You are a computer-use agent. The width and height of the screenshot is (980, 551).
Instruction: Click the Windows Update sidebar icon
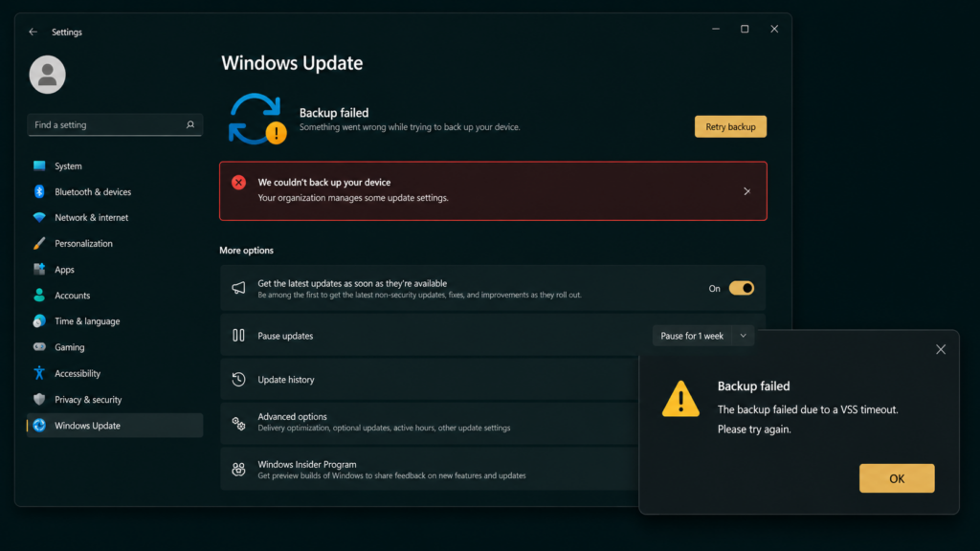(x=39, y=426)
